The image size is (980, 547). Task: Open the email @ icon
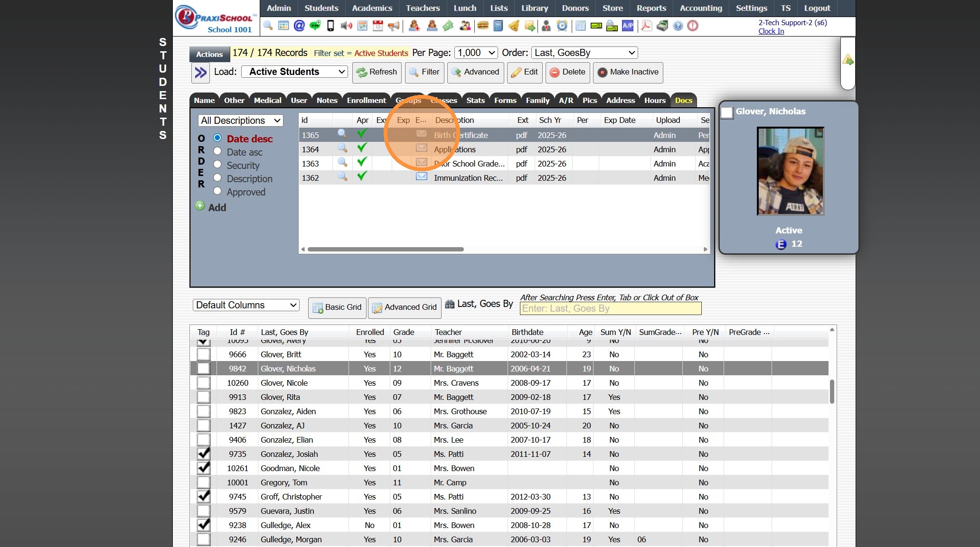(x=299, y=26)
